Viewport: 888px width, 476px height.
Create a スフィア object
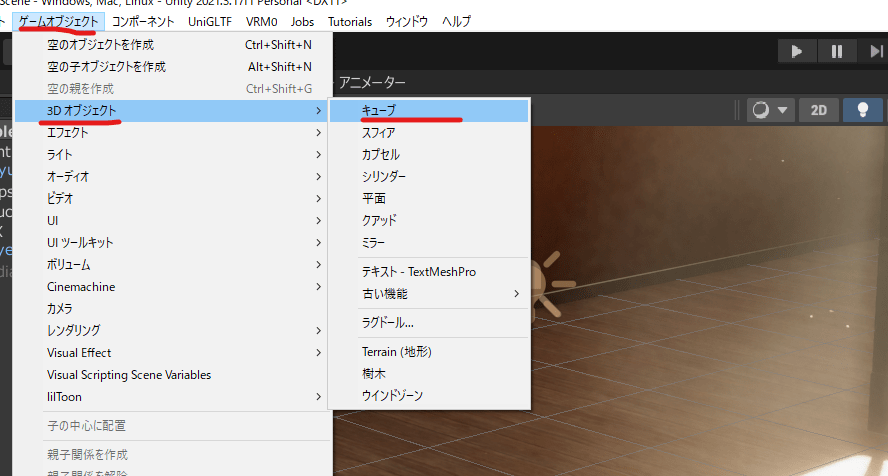[378, 133]
